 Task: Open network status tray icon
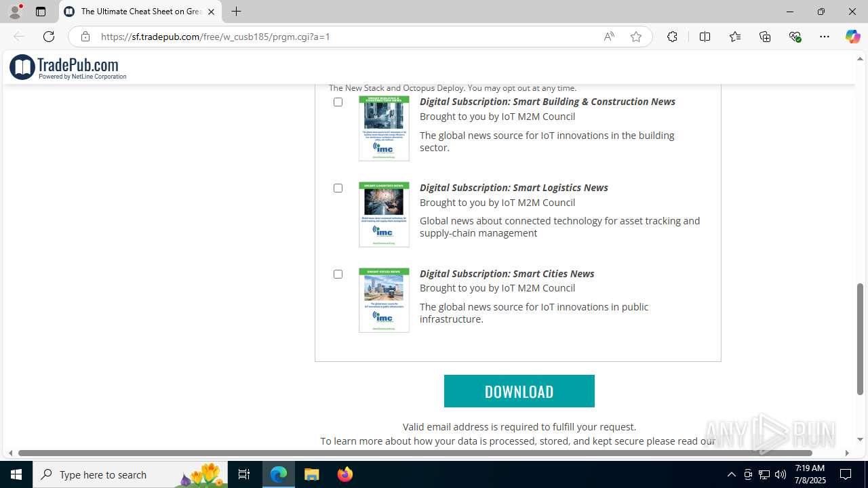pos(764,474)
